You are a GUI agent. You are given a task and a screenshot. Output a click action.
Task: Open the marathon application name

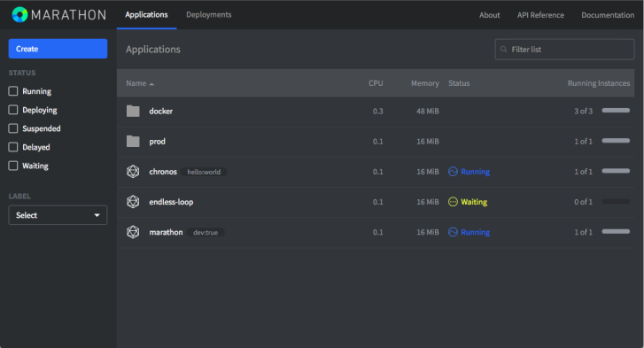tap(166, 232)
